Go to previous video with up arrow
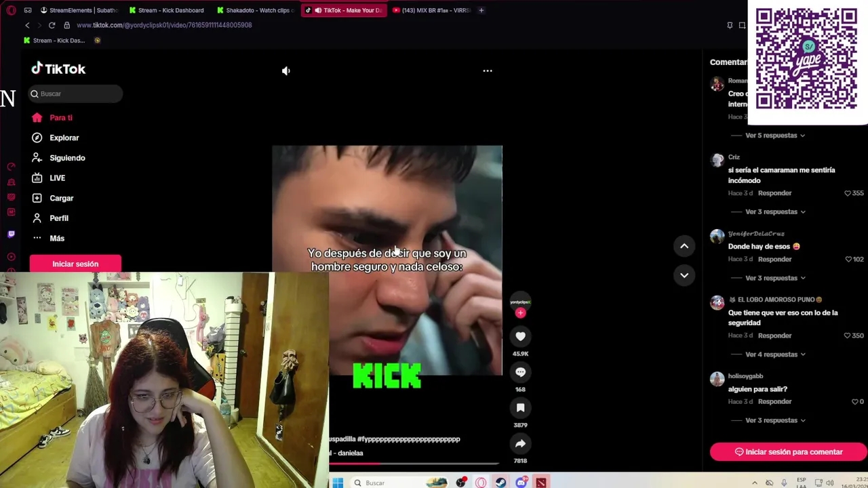Viewport: 868px width, 488px height. [684, 246]
